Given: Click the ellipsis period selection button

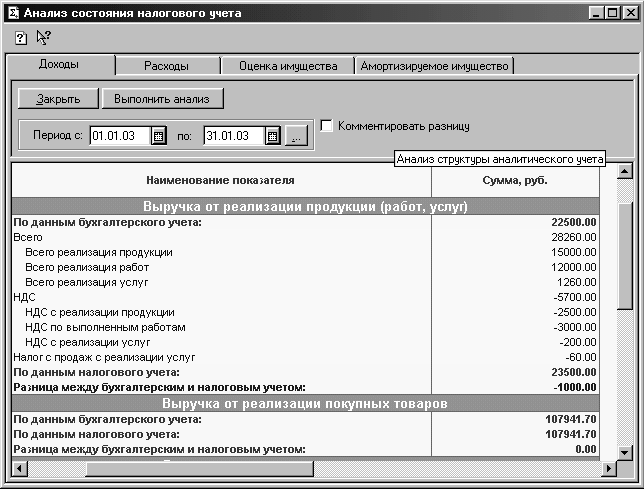Looking at the screenshot, I should click(x=296, y=136).
